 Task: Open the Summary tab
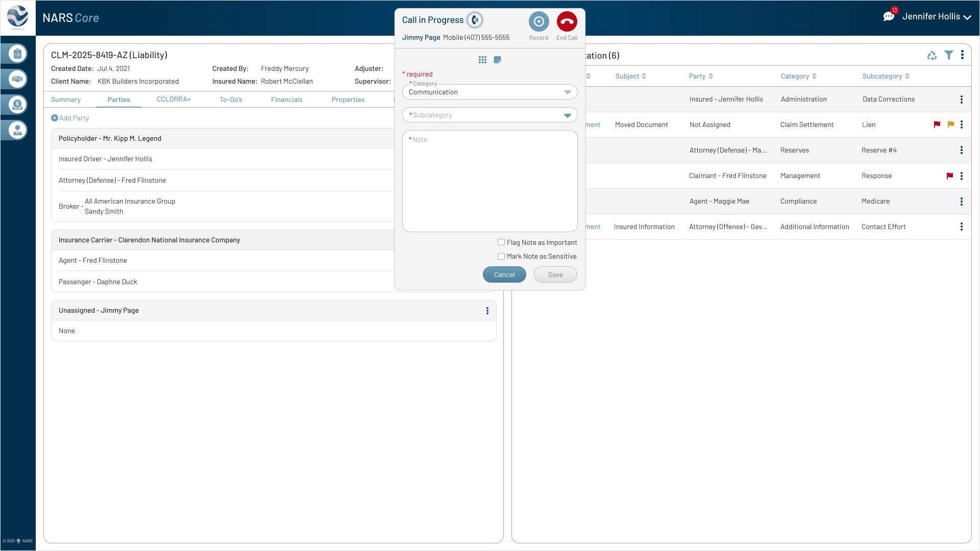click(65, 99)
